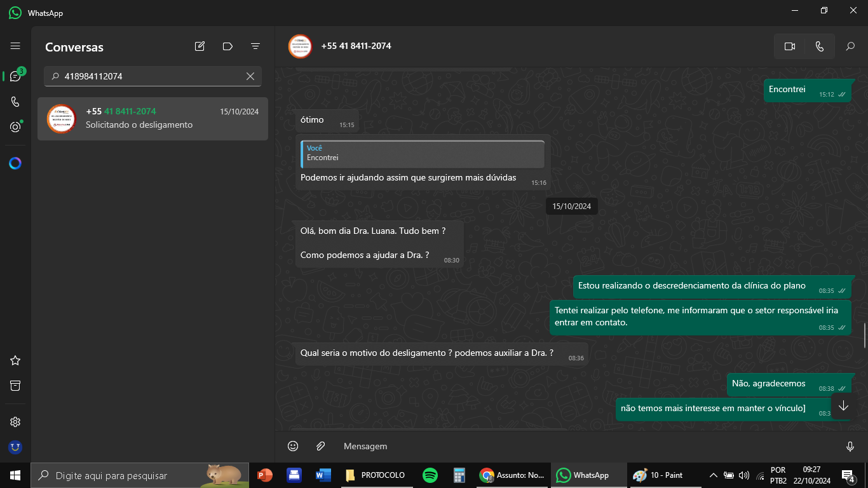Open Spotify from the taskbar

coord(430,475)
